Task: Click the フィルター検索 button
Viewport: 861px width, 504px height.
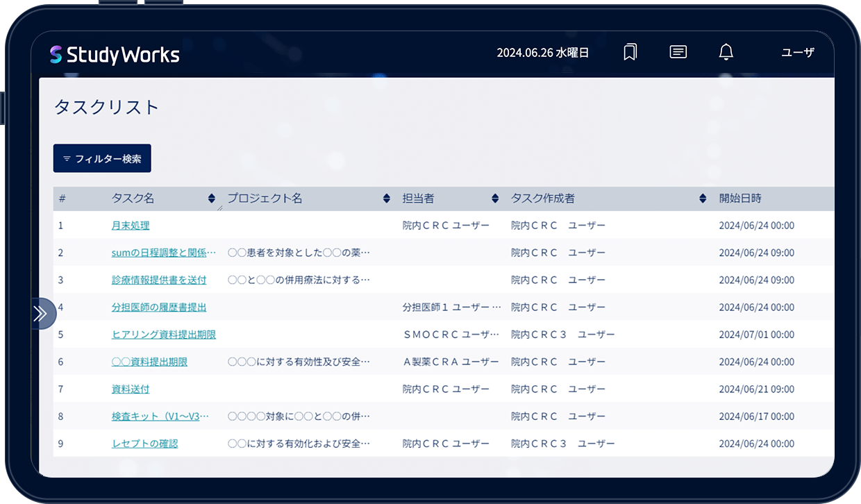Action: pos(102,158)
